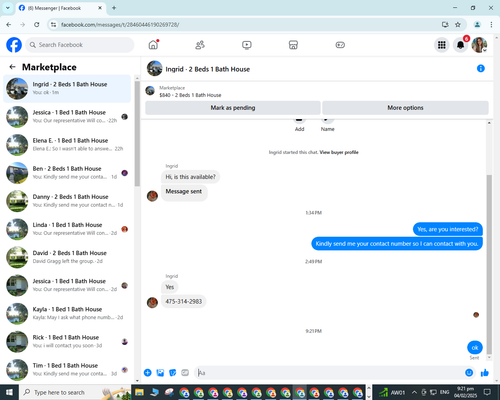Open a new browser tab

pos(114,8)
